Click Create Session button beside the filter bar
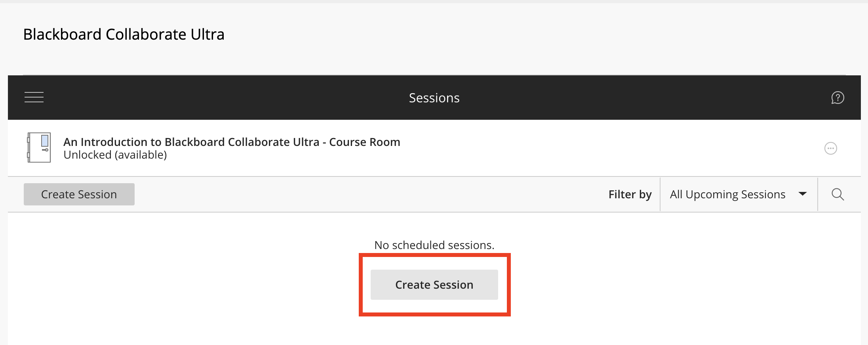This screenshot has width=868, height=345. pos(79,194)
